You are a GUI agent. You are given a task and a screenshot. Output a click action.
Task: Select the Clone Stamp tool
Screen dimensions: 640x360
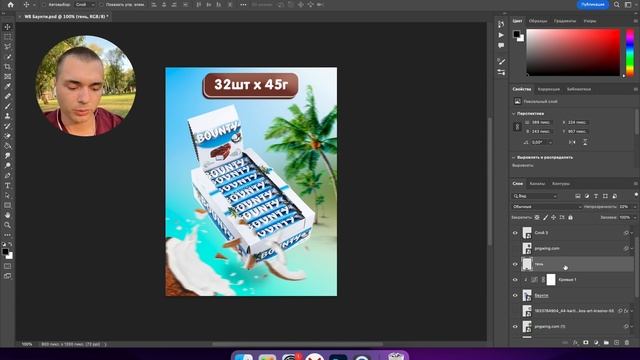tap(7, 116)
